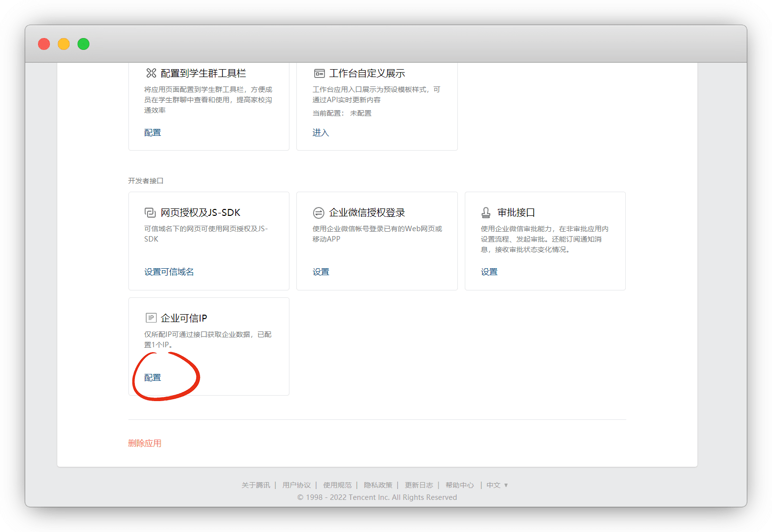Click the red 删除应用 link

145,444
